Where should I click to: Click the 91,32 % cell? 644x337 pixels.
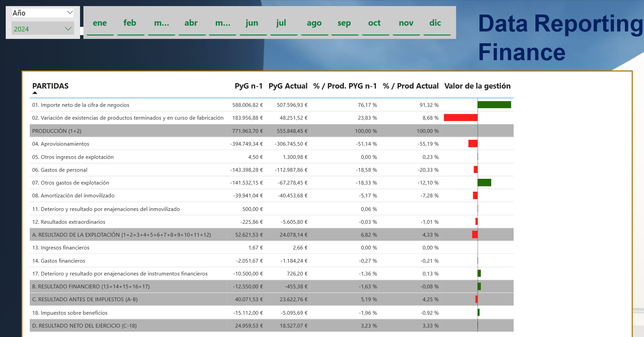(x=429, y=105)
